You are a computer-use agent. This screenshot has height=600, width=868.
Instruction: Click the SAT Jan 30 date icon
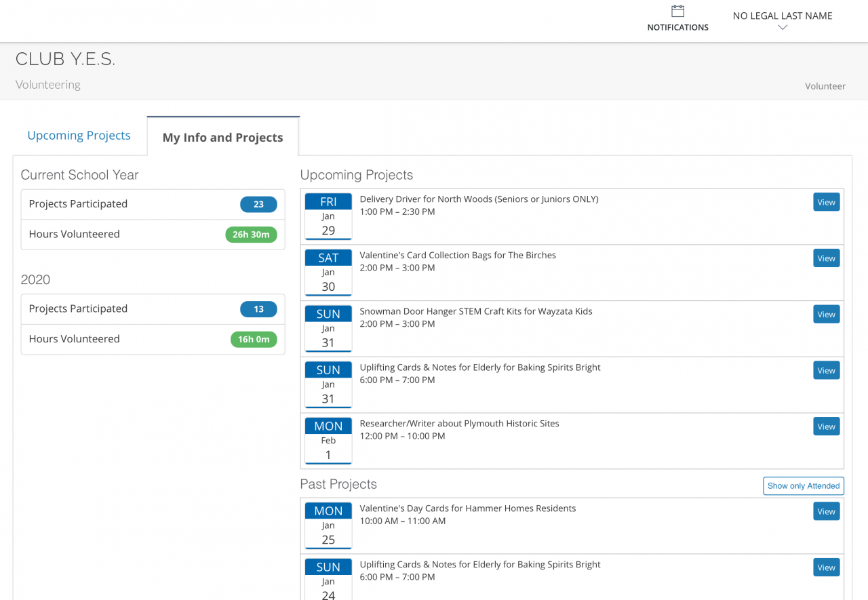(328, 273)
